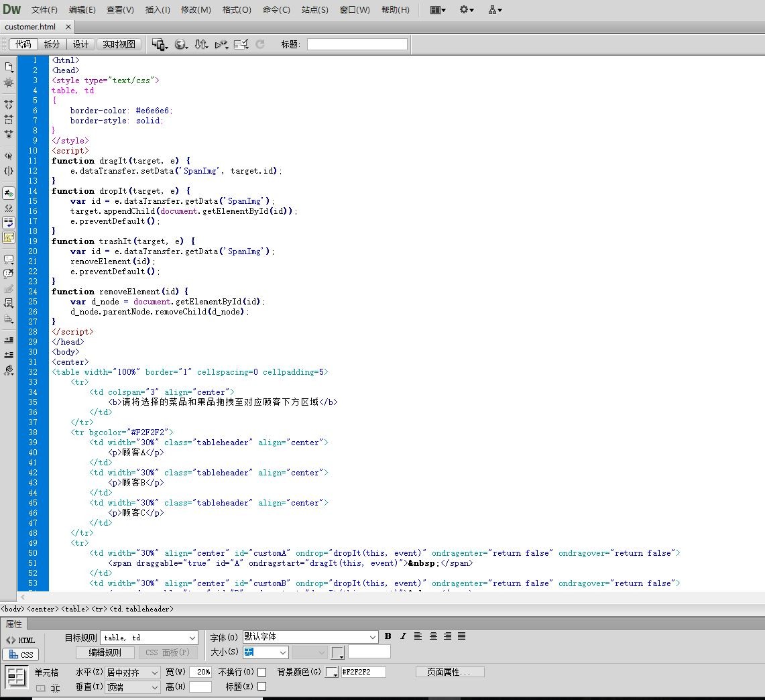Click the W3C validation icon in document toolbar

[x=221, y=44]
